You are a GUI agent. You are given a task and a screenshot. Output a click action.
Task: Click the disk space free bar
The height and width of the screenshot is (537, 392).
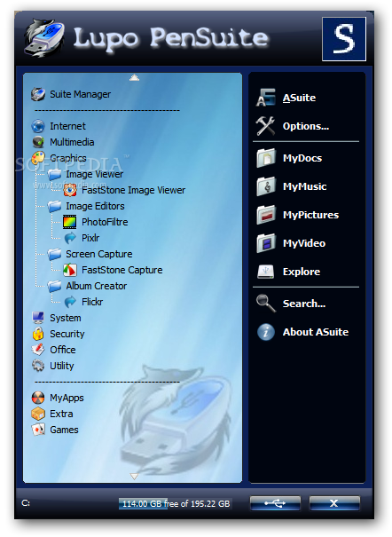[x=176, y=503]
